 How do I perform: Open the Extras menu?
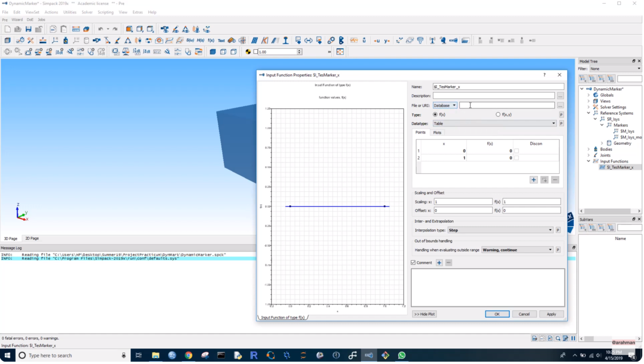tap(137, 12)
